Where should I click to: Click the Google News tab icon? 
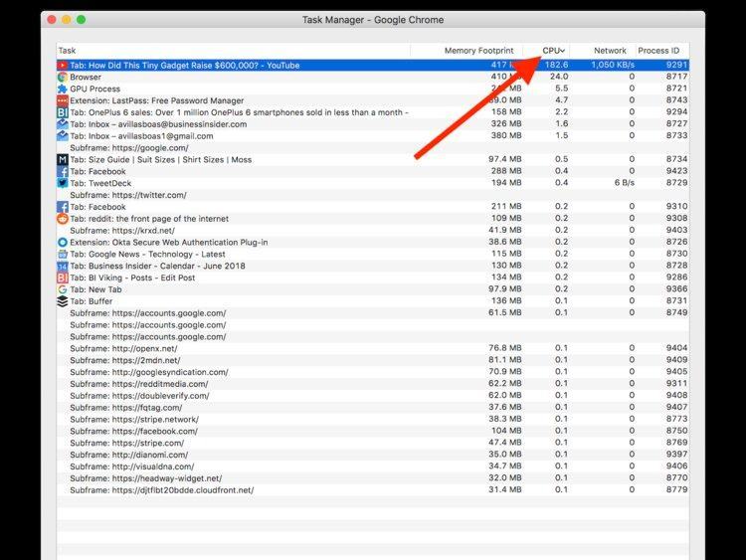(63, 254)
